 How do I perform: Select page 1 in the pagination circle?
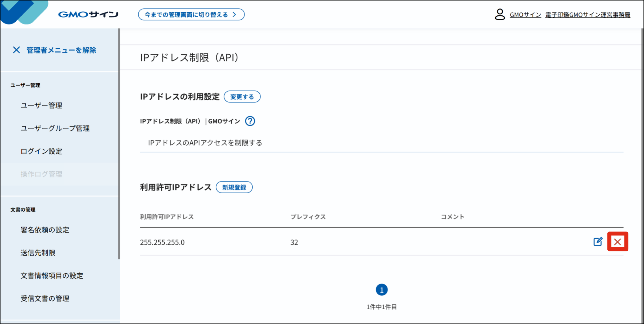382,289
